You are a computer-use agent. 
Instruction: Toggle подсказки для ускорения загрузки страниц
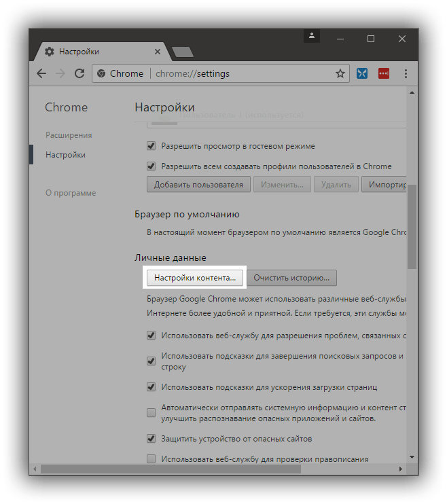click(x=151, y=387)
